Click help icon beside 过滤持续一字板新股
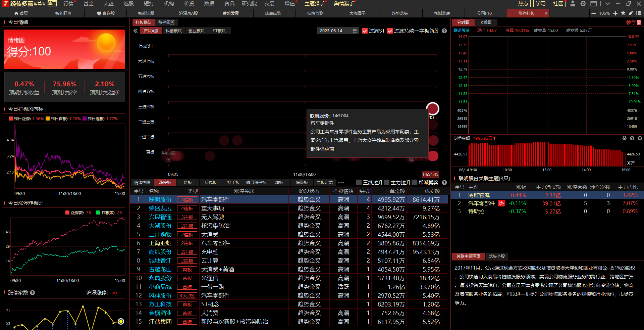Screen dimensions: 644x330 tap(444, 31)
